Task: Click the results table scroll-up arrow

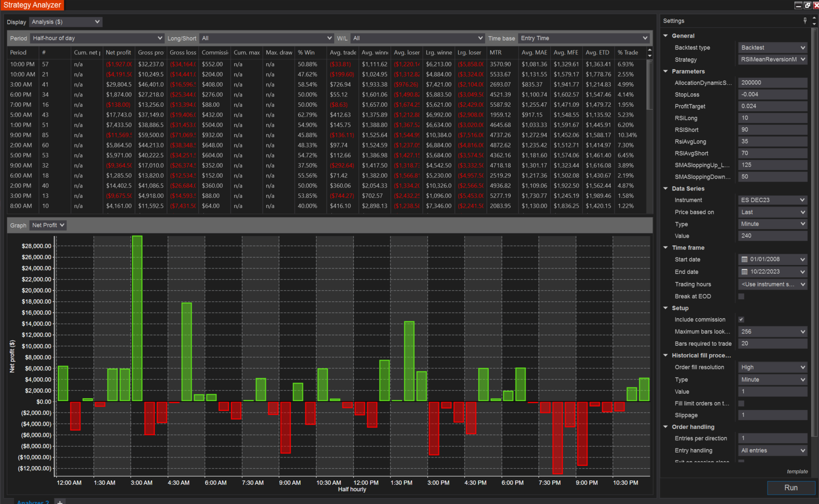Action: click(650, 49)
